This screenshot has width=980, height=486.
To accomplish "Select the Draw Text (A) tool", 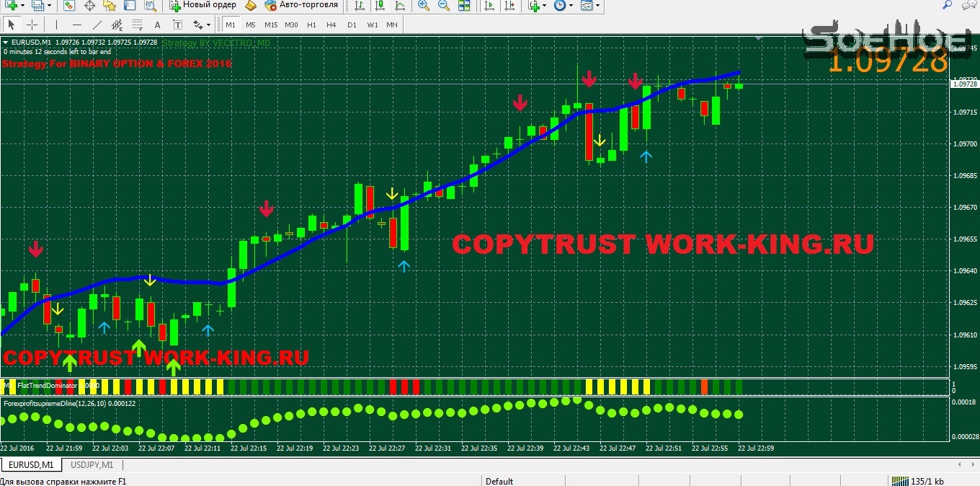I will pos(157,25).
